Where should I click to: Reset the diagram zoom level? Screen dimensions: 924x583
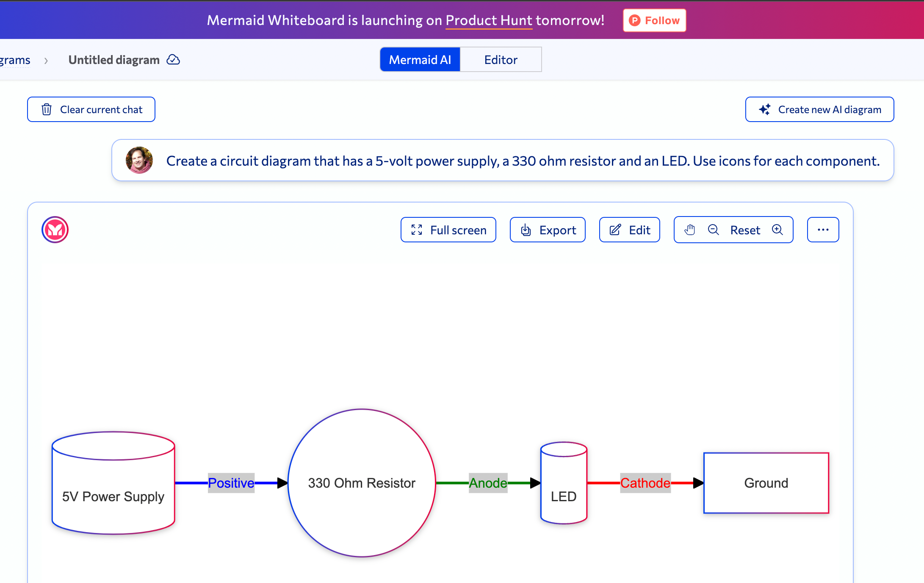[745, 230]
